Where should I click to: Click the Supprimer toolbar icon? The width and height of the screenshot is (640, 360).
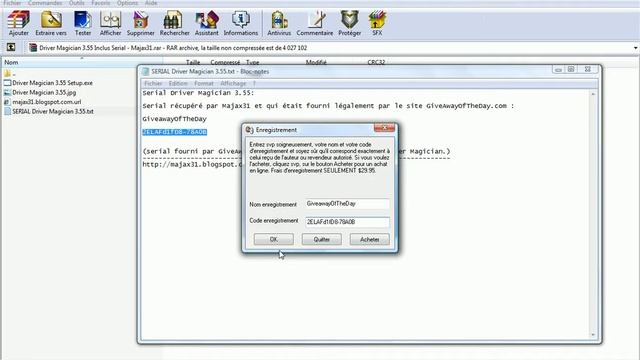point(140,23)
